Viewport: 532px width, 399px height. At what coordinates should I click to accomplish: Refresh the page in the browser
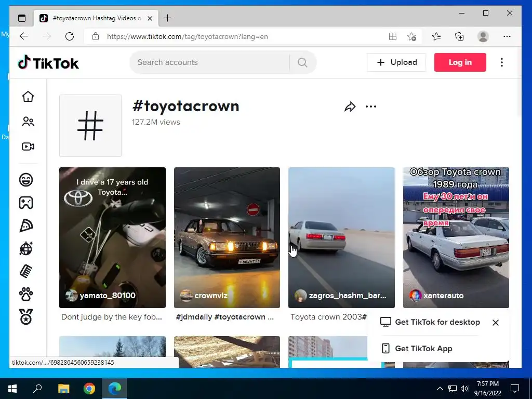(70, 36)
